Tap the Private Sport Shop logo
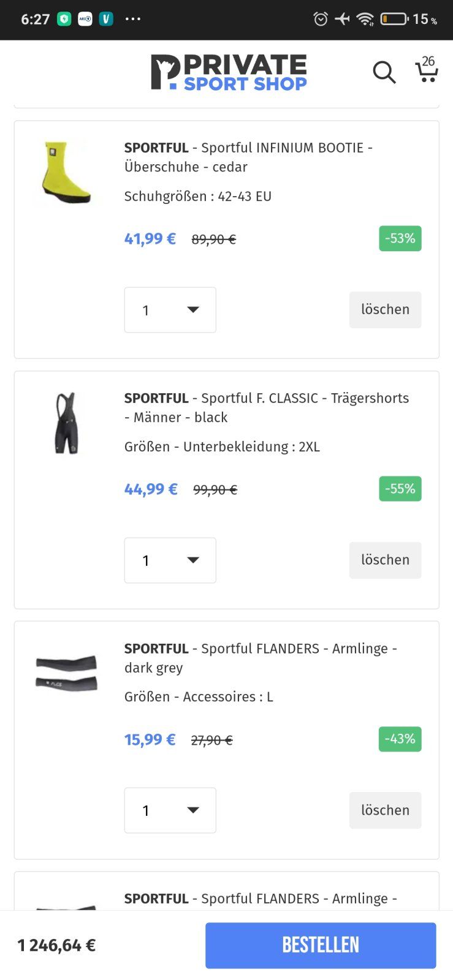The height and width of the screenshot is (980, 453). pos(229,72)
